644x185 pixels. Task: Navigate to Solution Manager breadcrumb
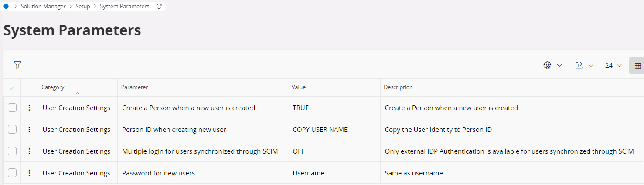[x=43, y=7]
